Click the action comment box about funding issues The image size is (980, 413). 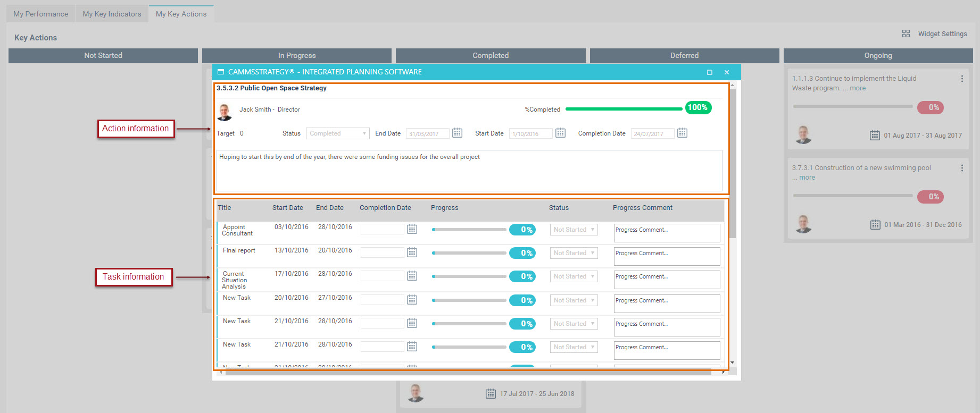click(469, 171)
